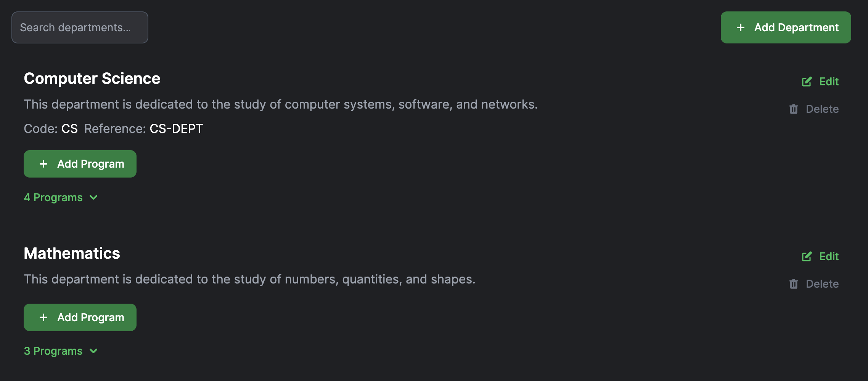
Task: Select the Computer Science heading
Action: 92,78
